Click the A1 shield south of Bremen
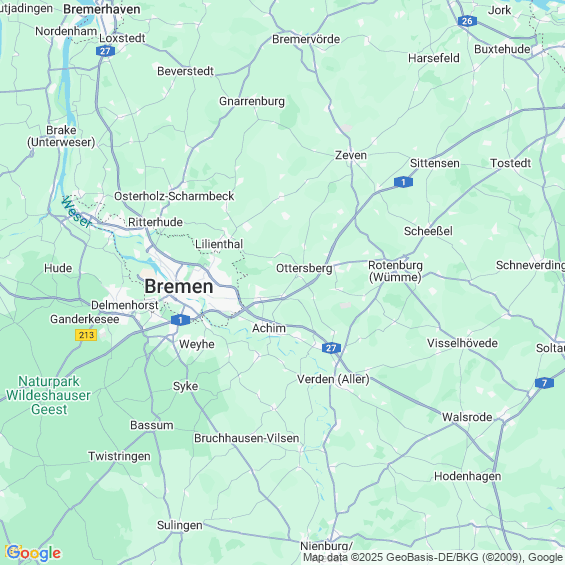565x565 pixels. (180, 320)
